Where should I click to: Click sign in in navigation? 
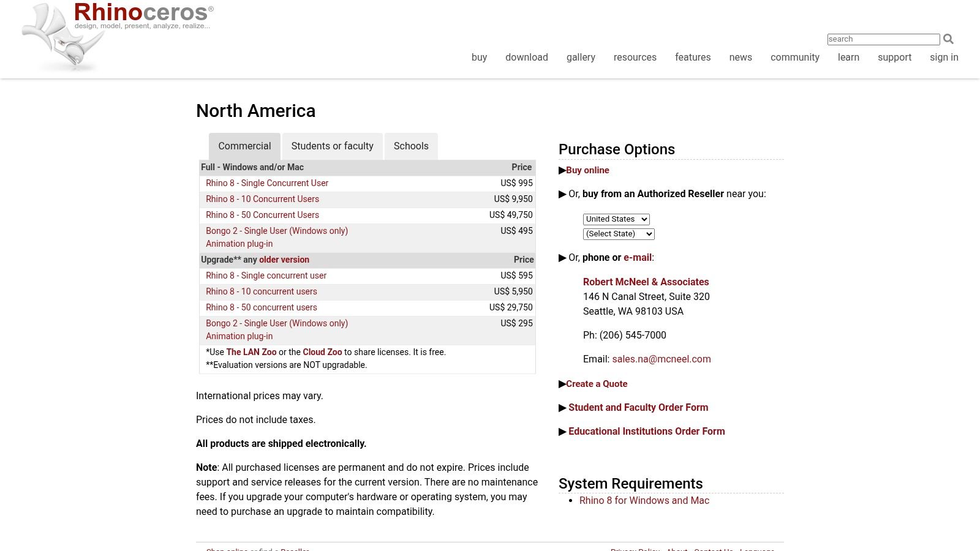[943, 57]
